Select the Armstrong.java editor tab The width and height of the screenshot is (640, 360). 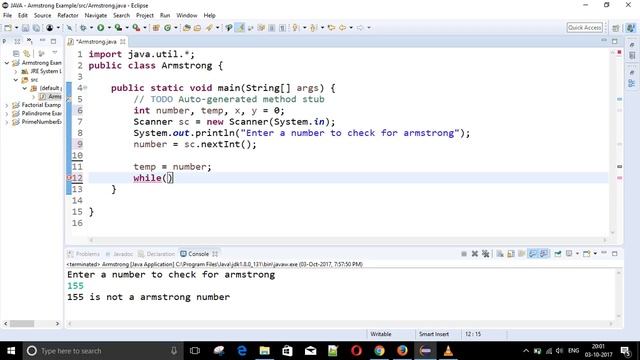pos(96,42)
